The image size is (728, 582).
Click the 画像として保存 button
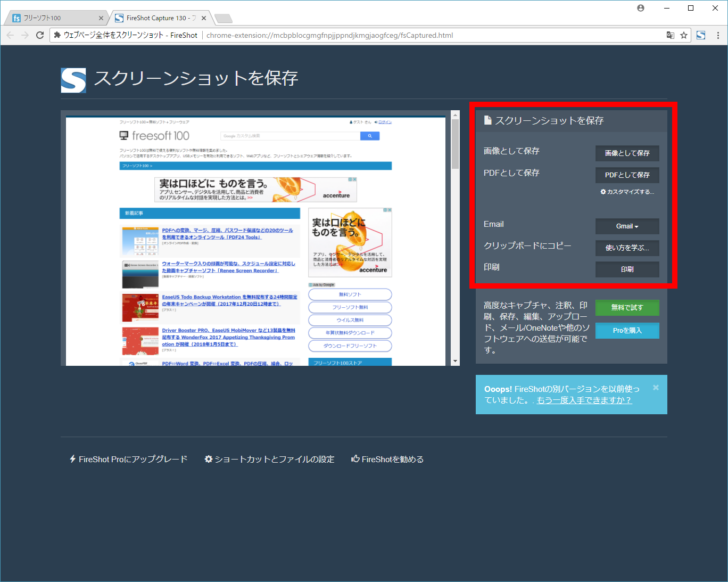click(627, 153)
